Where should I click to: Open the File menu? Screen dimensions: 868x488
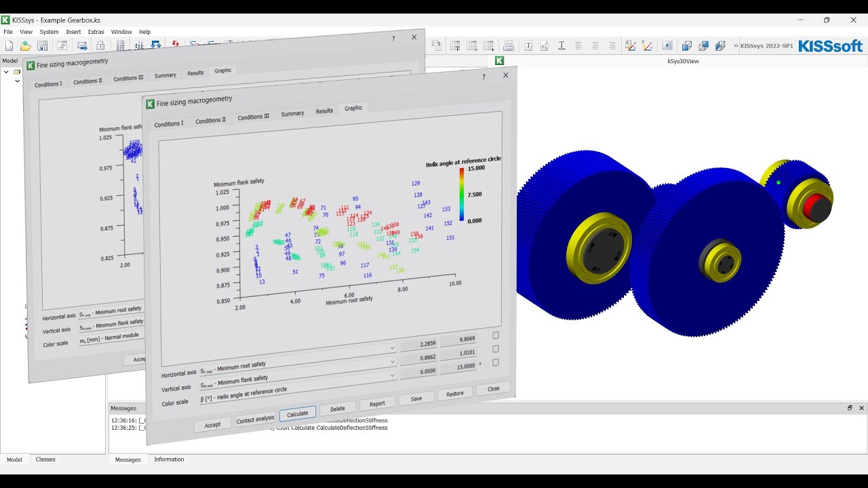(x=8, y=32)
